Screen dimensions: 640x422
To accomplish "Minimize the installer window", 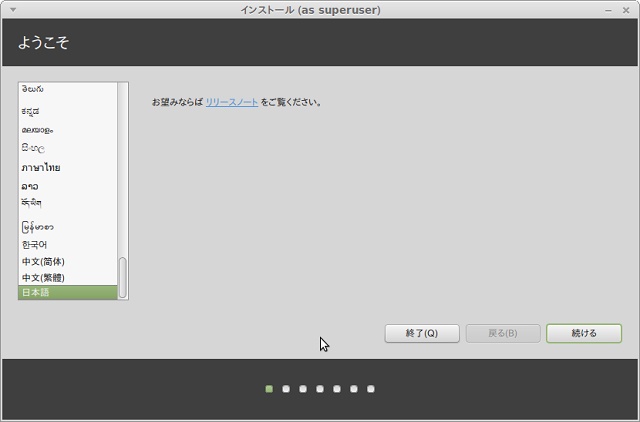I will pyautogui.click(x=609, y=10).
